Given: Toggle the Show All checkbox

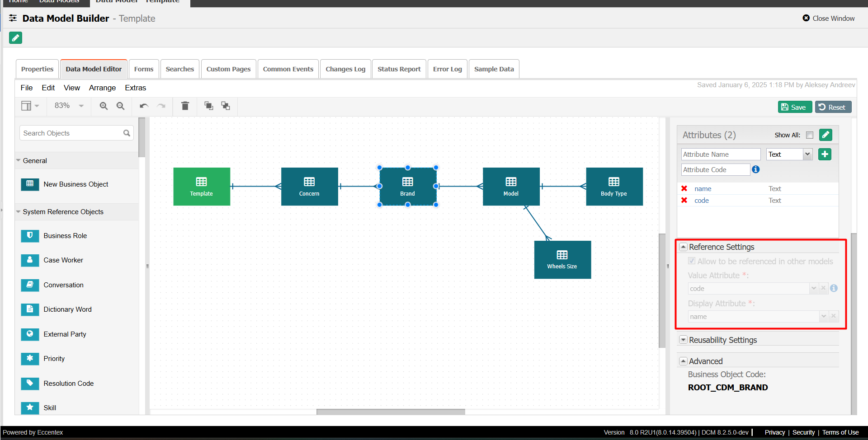Looking at the screenshot, I should click(810, 135).
